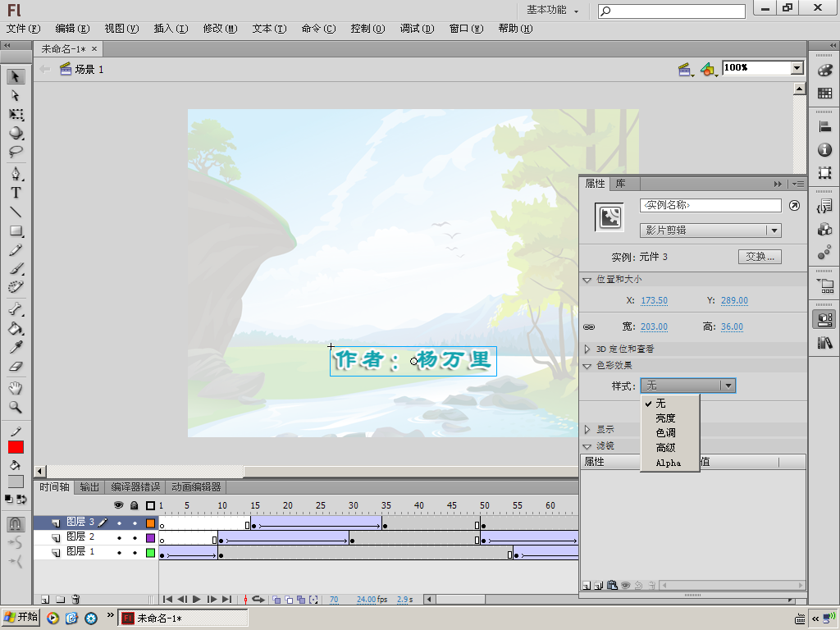840x630 pixels.
Task: Select the Hand tool
Action: coord(16,388)
